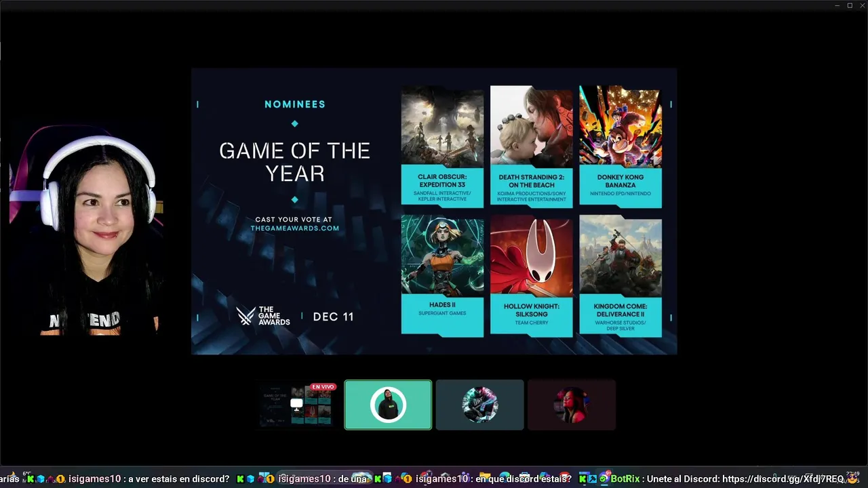This screenshot has height=488, width=868.
Task: Click the 'GAME OF THE YEAR' title
Action: (295, 162)
